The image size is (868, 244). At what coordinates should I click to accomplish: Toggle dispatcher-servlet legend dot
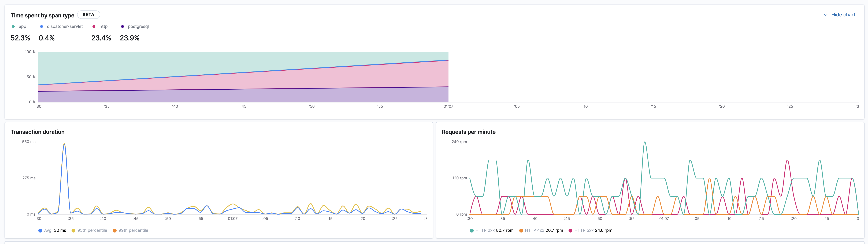(42, 27)
